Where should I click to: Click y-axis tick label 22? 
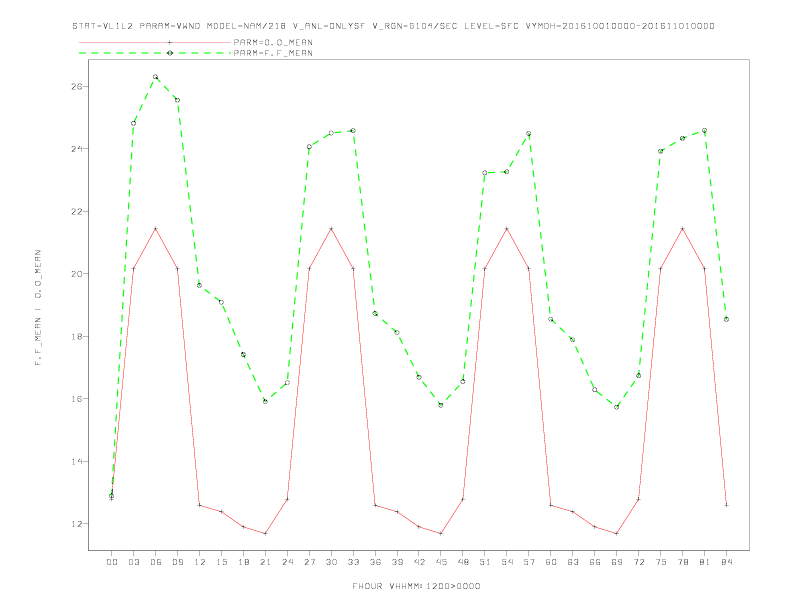[76, 212]
